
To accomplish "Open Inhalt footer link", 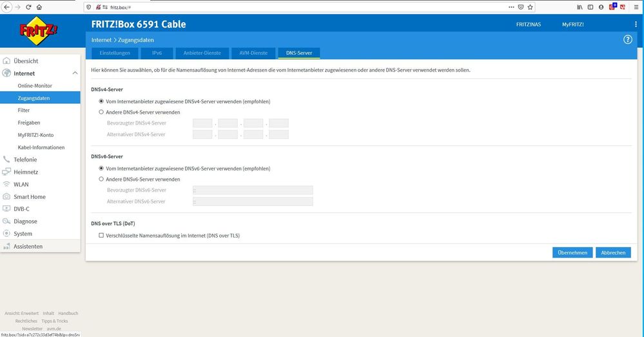I will click(48, 313).
